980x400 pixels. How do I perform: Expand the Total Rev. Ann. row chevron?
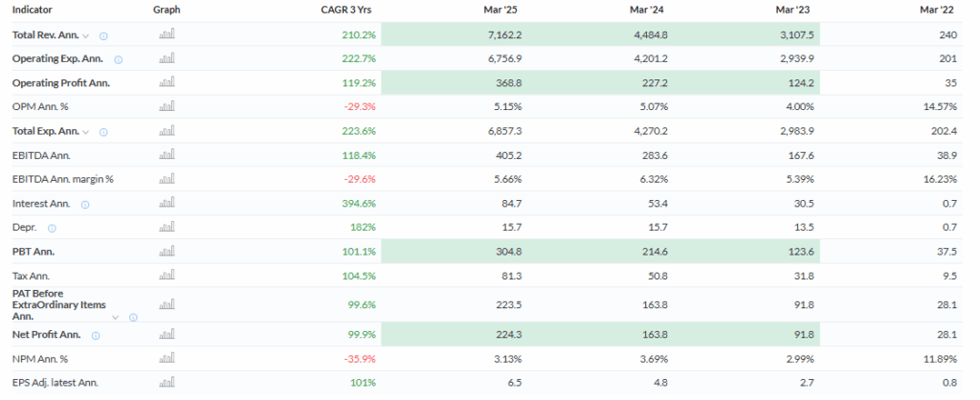click(x=86, y=36)
